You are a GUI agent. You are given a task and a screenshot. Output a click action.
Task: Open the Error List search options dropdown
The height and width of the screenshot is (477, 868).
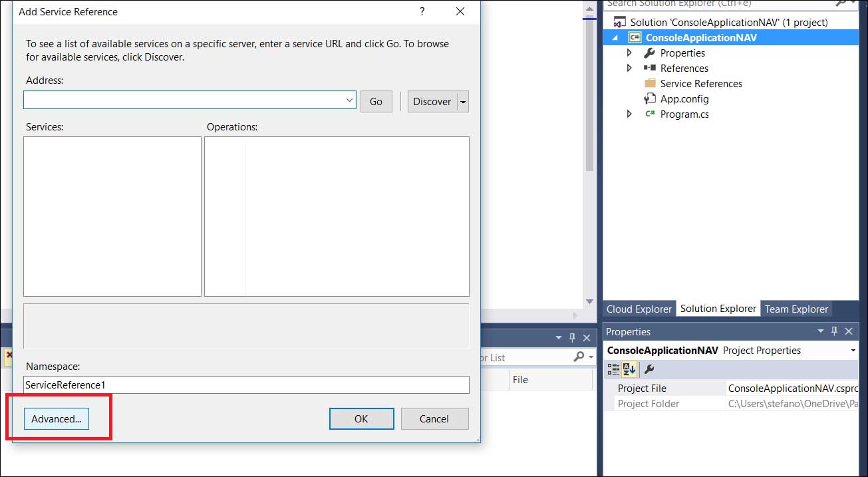click(x=591, y=357)
